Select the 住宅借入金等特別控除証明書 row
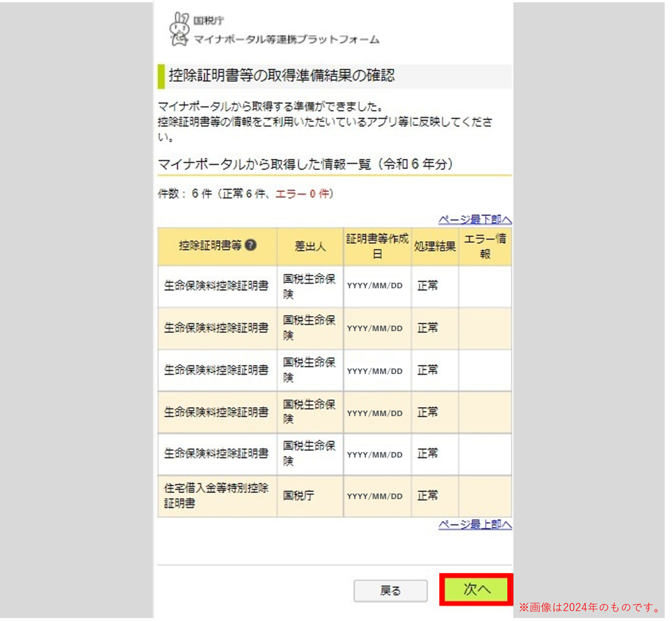This screenshot has width=672, height=621. (x=216, y=495)
